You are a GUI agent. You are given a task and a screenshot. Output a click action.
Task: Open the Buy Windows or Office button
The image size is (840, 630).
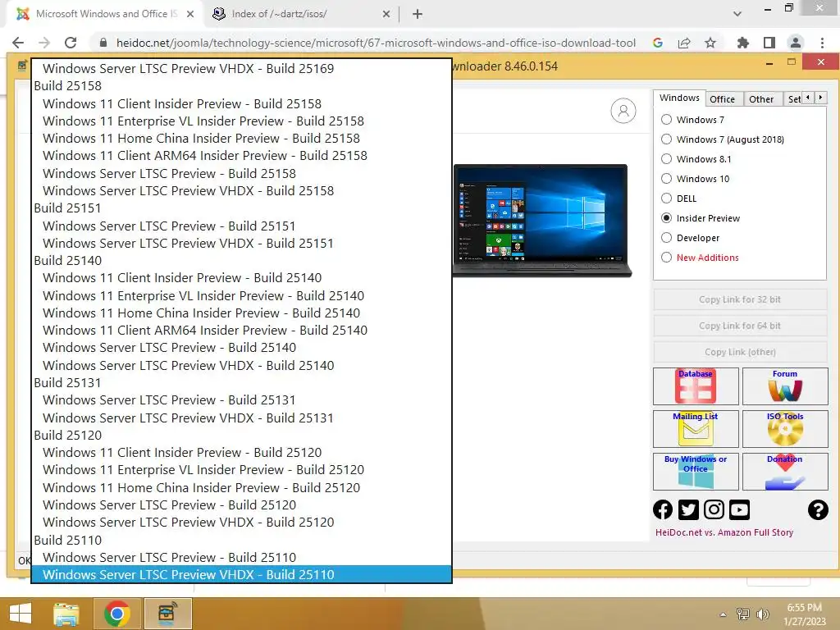[696, 472]
